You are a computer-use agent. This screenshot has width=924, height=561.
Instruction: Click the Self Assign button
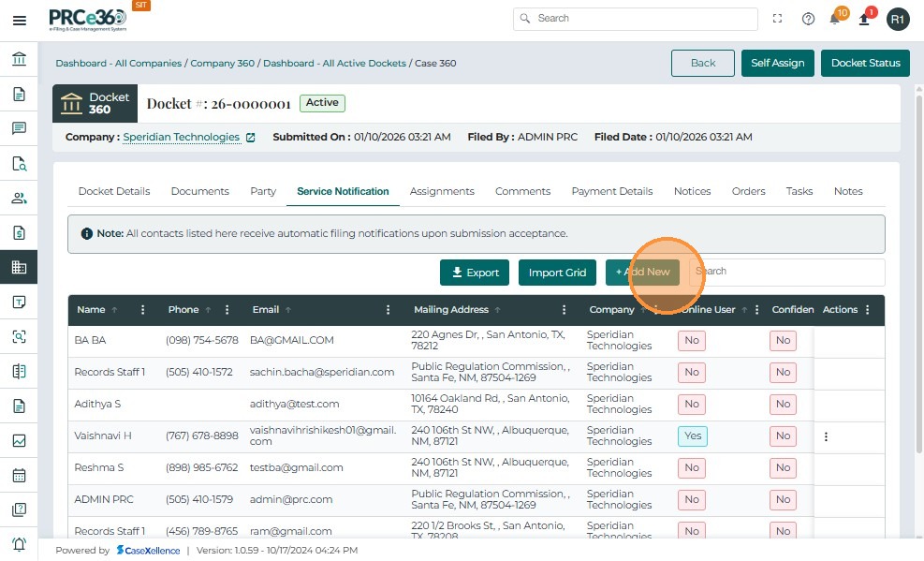click(x=777, y=63)
